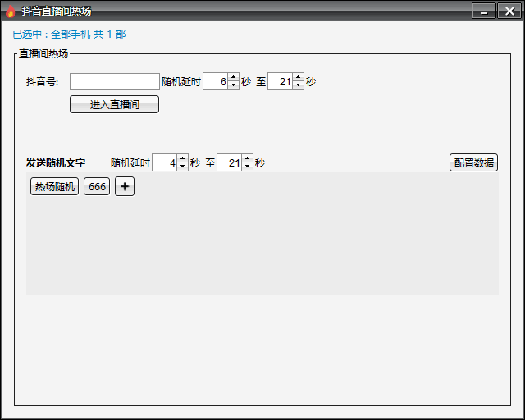Decrease 发送随机文字 minimum delay of 4
The image size is (525, 420).
click(182, 167)
